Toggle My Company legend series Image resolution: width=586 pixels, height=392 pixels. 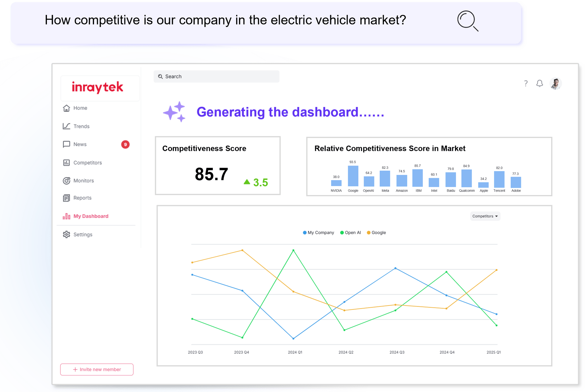[x=318, y=233]
